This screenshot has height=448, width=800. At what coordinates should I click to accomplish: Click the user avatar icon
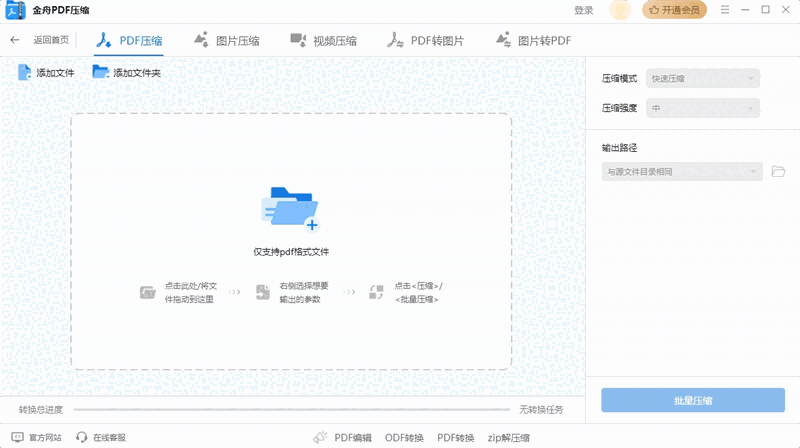(x=620, y=10)
